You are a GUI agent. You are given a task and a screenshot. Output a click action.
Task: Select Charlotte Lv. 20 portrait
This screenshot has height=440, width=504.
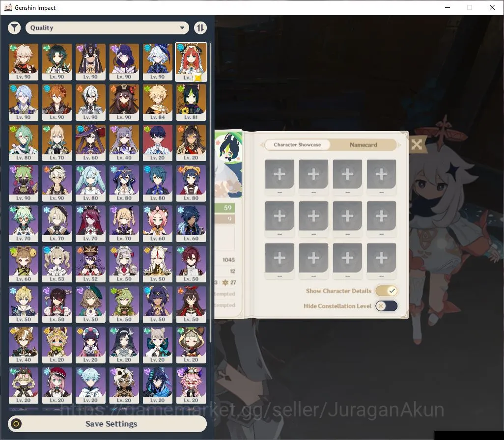coord(57,385)
